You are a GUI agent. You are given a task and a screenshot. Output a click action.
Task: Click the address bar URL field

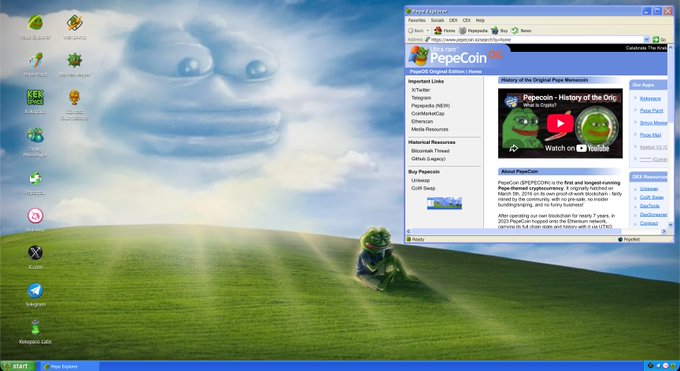tap(537, 39)
